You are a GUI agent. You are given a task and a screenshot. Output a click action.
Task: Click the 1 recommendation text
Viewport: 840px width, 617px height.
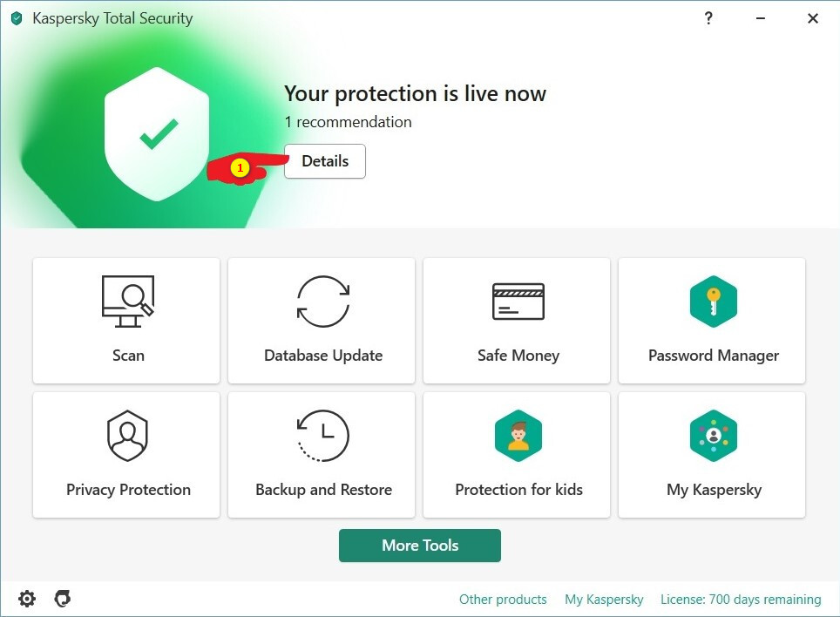(348, 122)
